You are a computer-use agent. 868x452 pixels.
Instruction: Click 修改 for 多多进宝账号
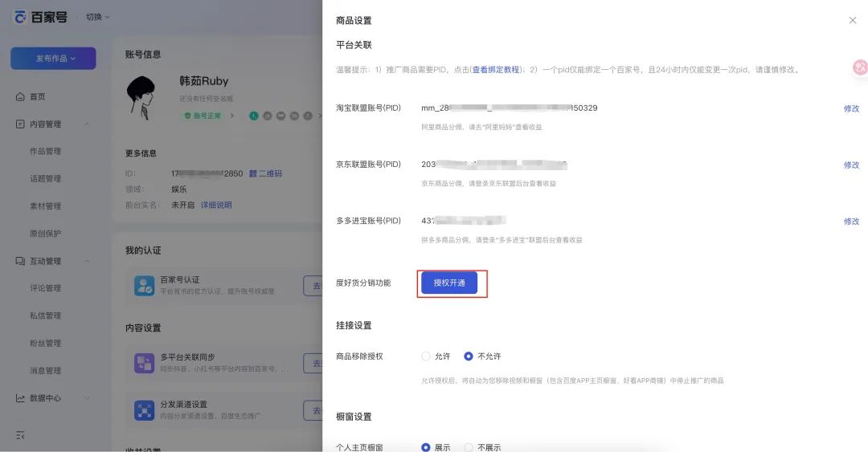[851, 222]
